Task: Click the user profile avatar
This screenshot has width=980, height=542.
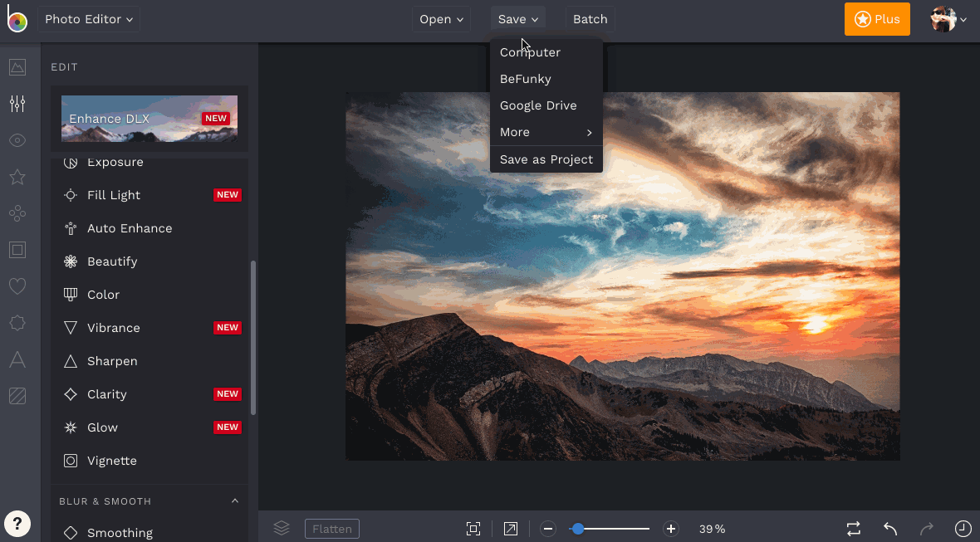Action: coord(943,19)
